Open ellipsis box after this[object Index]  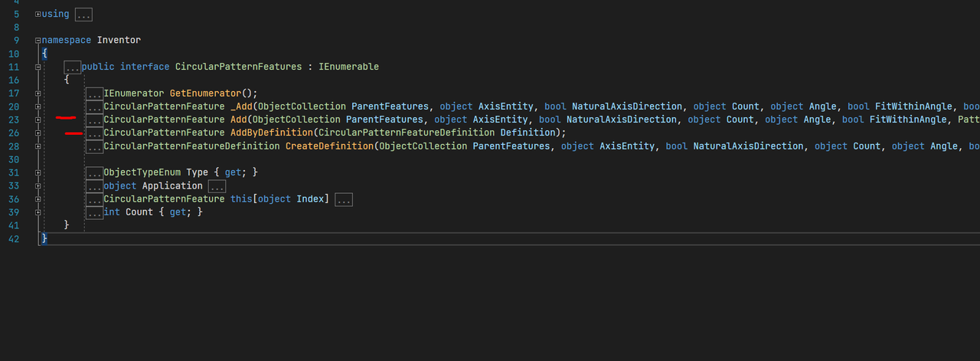click(x=344, y=199)
